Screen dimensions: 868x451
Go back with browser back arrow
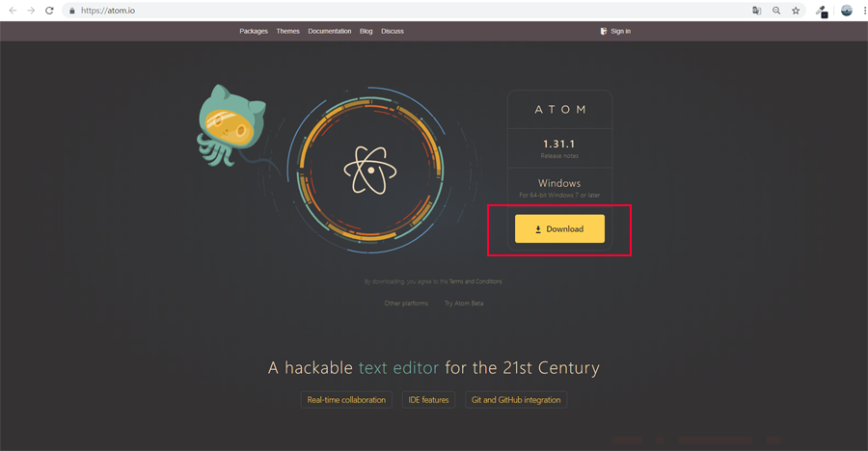tap(13, 11)
